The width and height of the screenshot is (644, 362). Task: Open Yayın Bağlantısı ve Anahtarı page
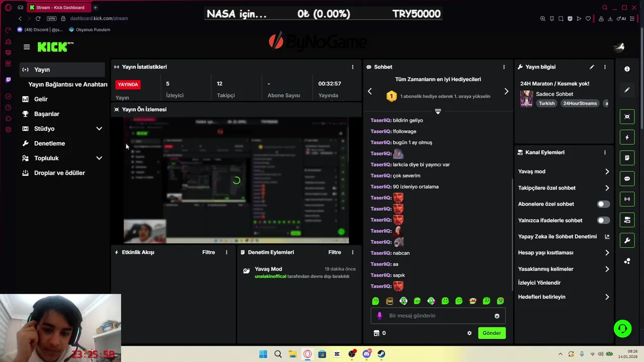point(68,84)
